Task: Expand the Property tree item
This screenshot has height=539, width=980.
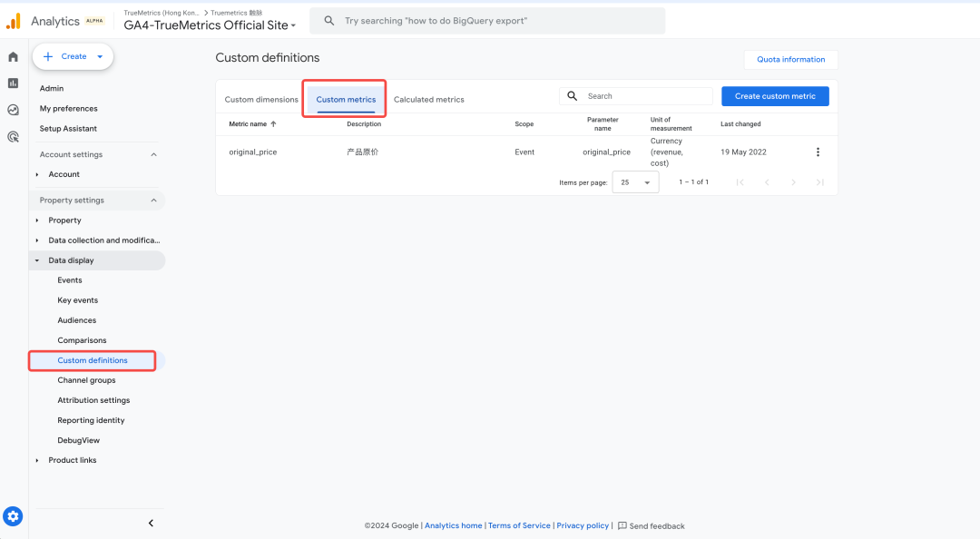Action: click(37, 220)
